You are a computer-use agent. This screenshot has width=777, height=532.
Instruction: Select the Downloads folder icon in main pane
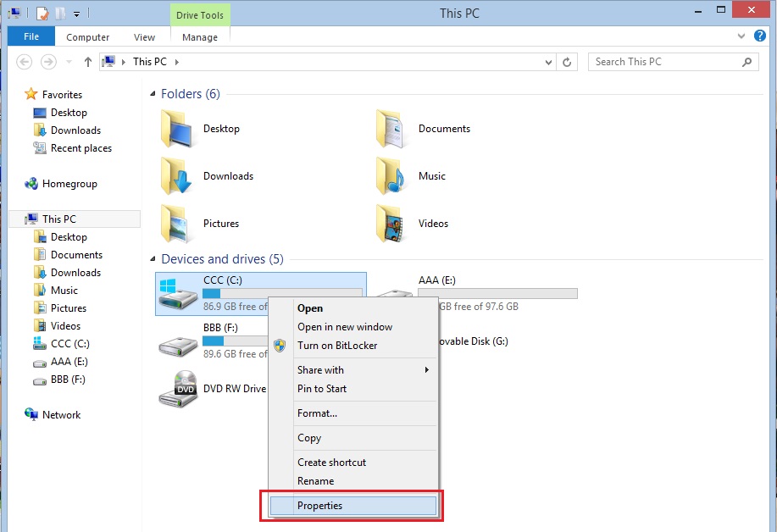[177, 176]
